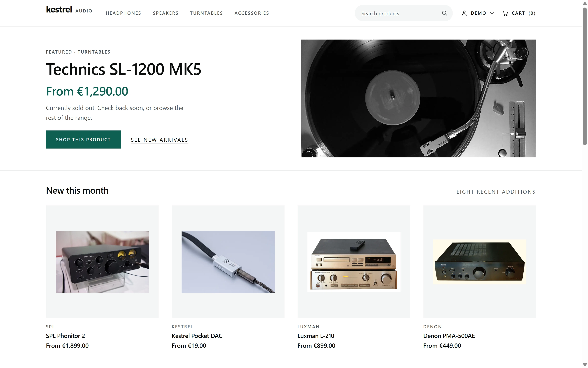Follow the See New Arrivals link
The height and width of the screenshot is (368, 588).
[159, 140]
